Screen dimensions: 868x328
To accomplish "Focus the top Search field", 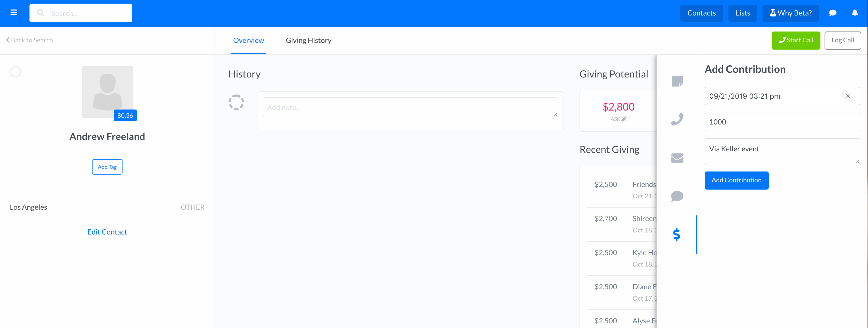I will point(81,13).
